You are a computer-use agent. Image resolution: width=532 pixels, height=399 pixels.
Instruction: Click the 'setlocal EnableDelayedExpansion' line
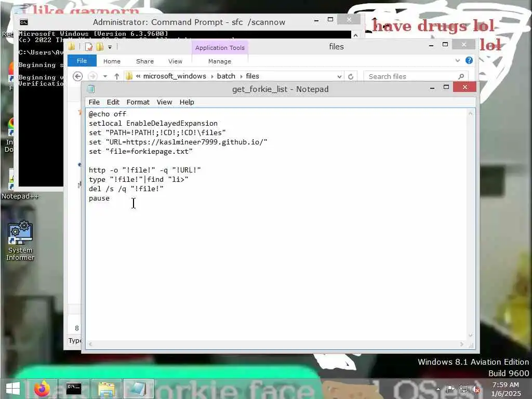point(153,124)
